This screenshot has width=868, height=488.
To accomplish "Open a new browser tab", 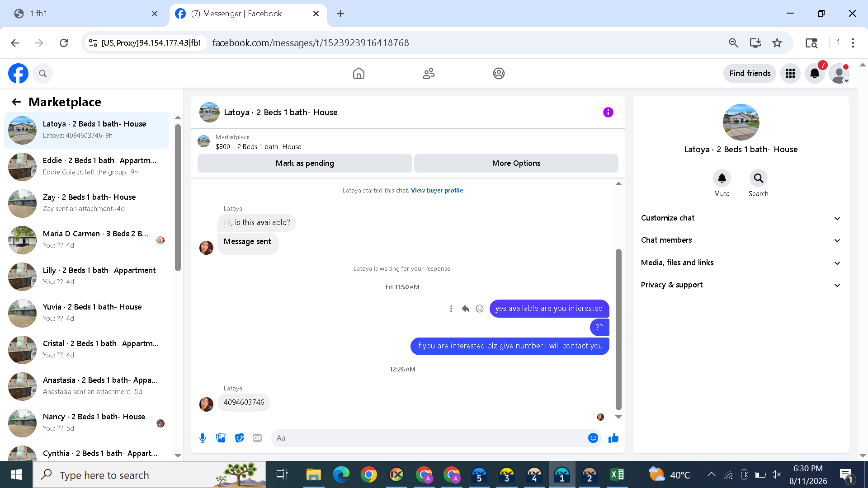I will [x=340, y=14].
